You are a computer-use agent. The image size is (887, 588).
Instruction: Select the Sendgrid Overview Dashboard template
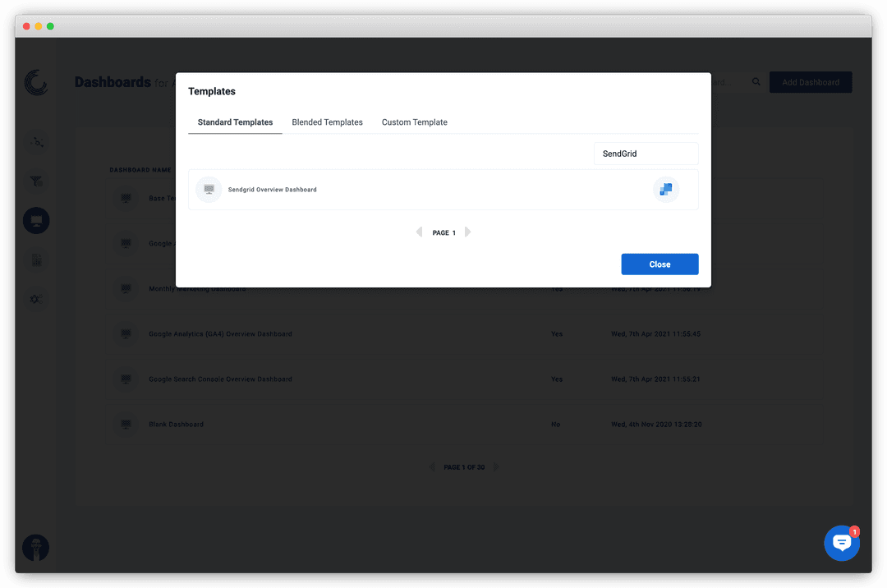(x=443, y=190)
